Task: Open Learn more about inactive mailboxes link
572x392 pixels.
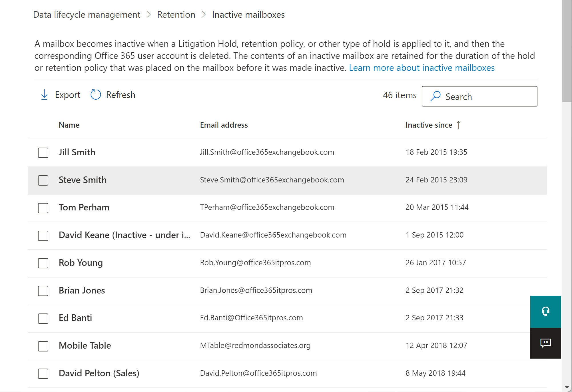Action: pos(422,68)
